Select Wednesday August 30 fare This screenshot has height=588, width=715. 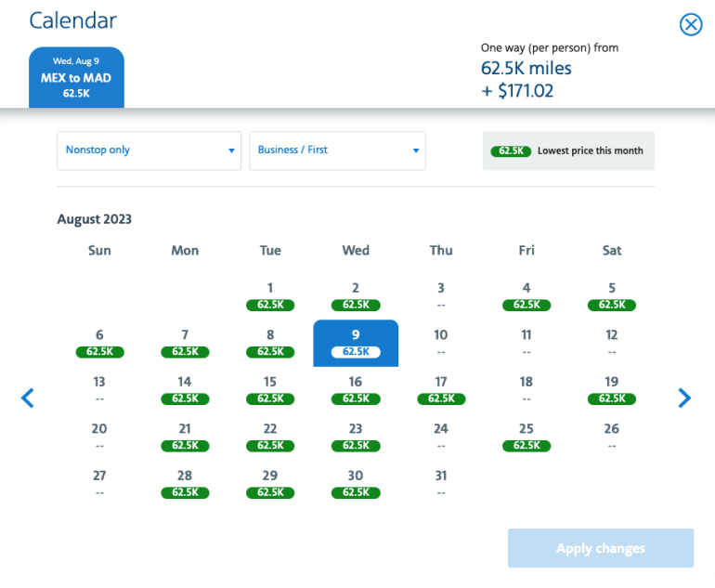pyautogui.click(x=356, y=483)
